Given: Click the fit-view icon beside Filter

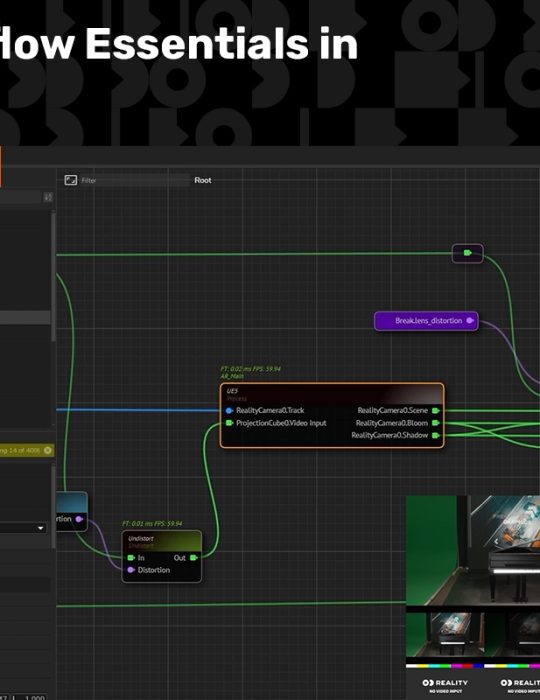Looking at the screenshot, I should tap(71, 180).
